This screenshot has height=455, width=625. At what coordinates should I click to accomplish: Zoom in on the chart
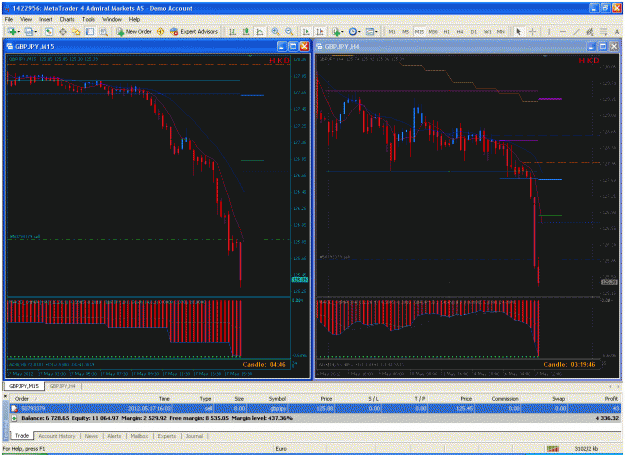tap(275, 31)
